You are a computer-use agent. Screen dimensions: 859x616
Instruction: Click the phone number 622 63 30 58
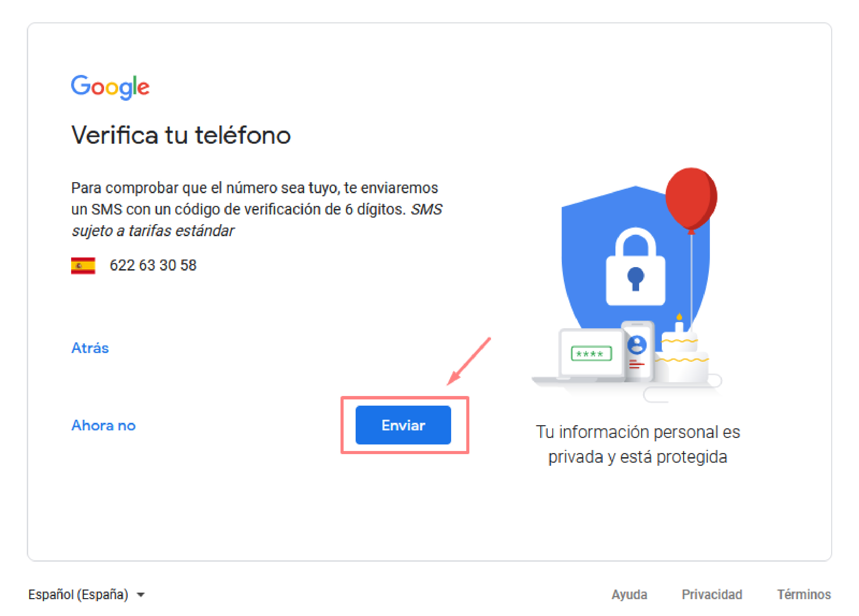[153, 265]
